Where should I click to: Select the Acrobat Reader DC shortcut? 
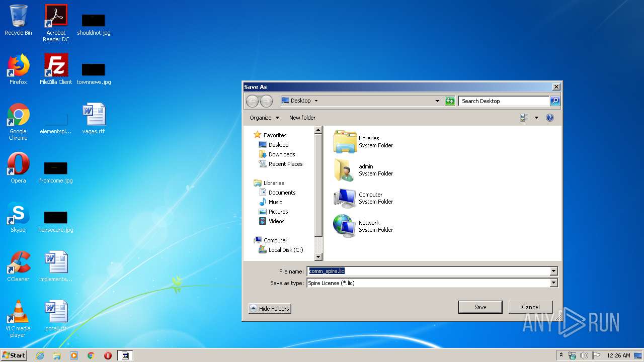point(56,23)
